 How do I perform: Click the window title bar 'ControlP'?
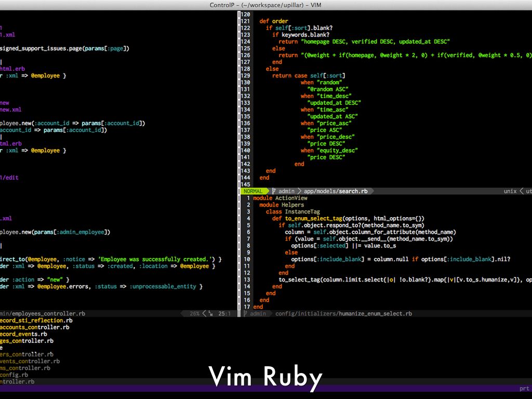point(265,5)
